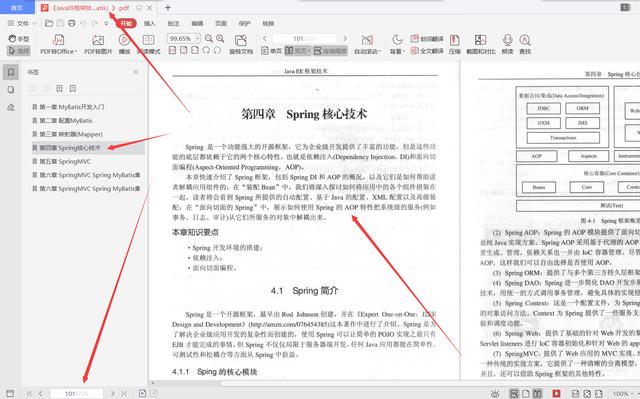Open the 开始 ribbon tab

(127, 23)
